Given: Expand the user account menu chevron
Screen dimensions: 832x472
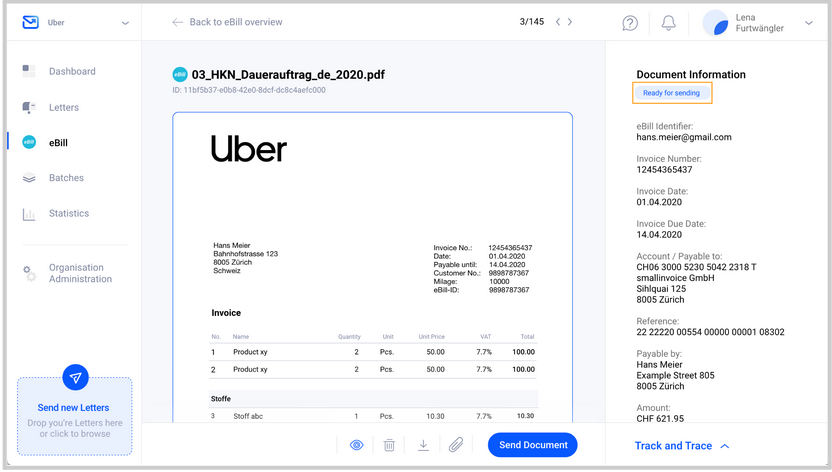Looking at the screenshot, I should click(809, 23).
